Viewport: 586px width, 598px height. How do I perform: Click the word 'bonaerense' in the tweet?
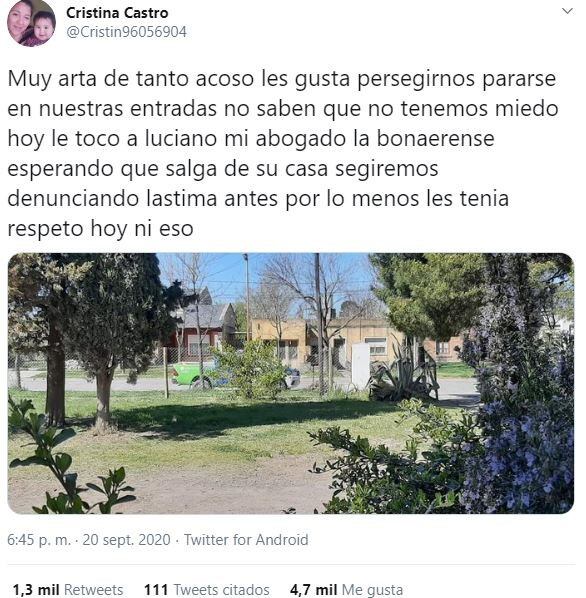click(x=435, y=138)
